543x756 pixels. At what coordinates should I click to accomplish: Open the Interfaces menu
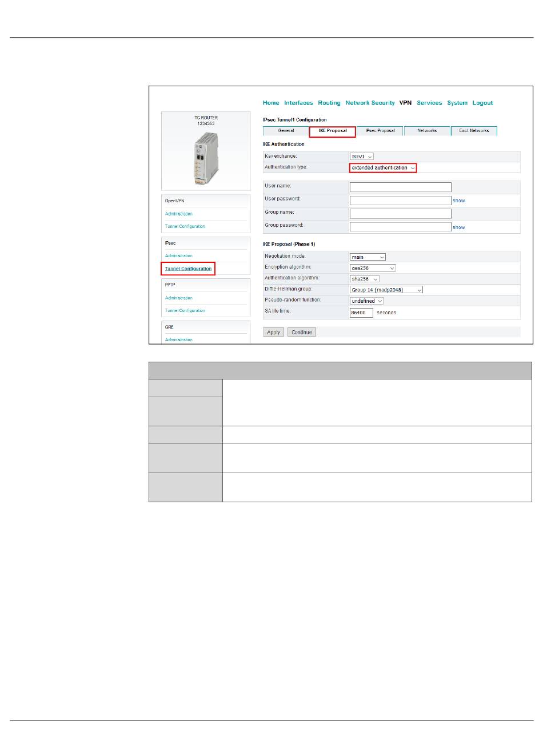tap(298, 103)
